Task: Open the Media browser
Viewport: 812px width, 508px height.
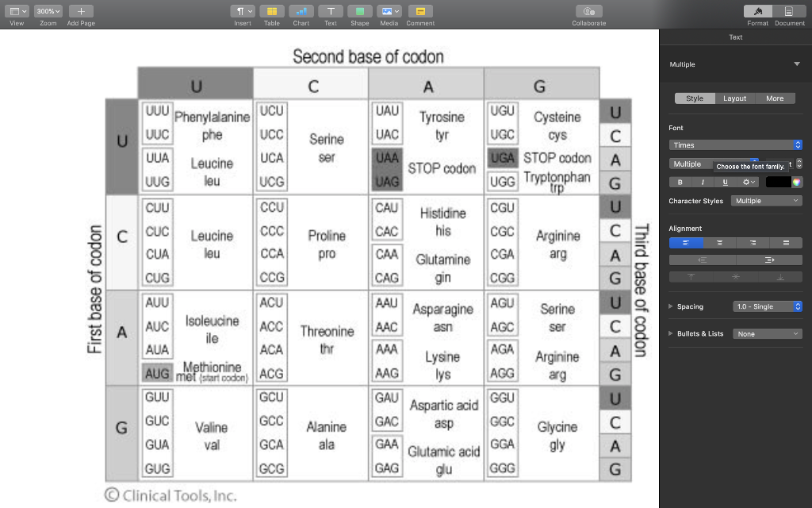Action: click(x=389, y=11)
